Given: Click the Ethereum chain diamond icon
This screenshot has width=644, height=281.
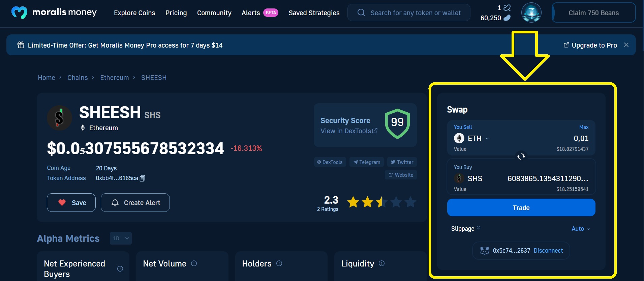Looking at the screenshot, I should pyautogui.click(x=83, y=128).
